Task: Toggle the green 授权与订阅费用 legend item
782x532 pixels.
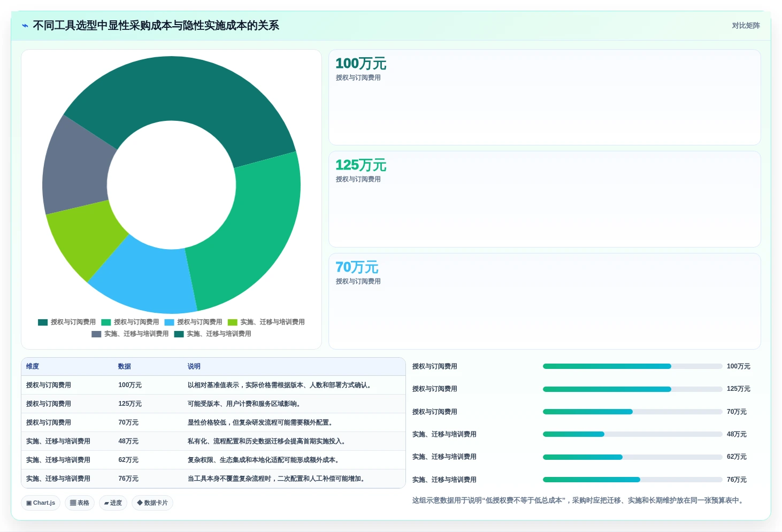Action: coord(130,322)
